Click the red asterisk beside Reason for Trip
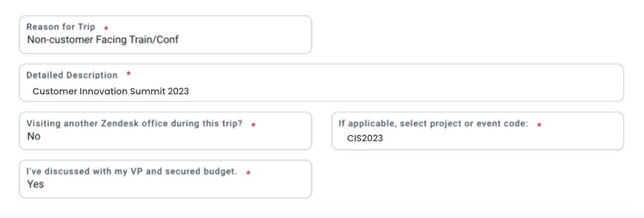The width and height of the screenshot is (644, 218). 106,28
